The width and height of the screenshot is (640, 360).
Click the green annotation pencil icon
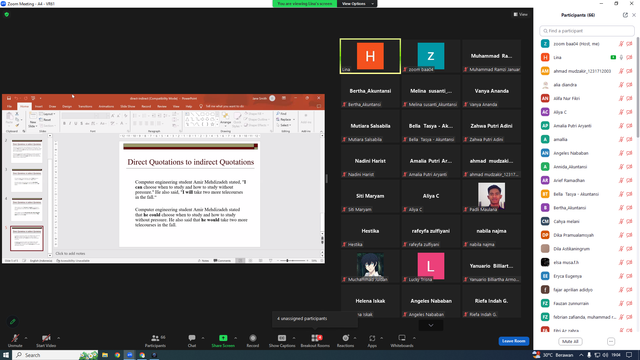click(13, 322)
